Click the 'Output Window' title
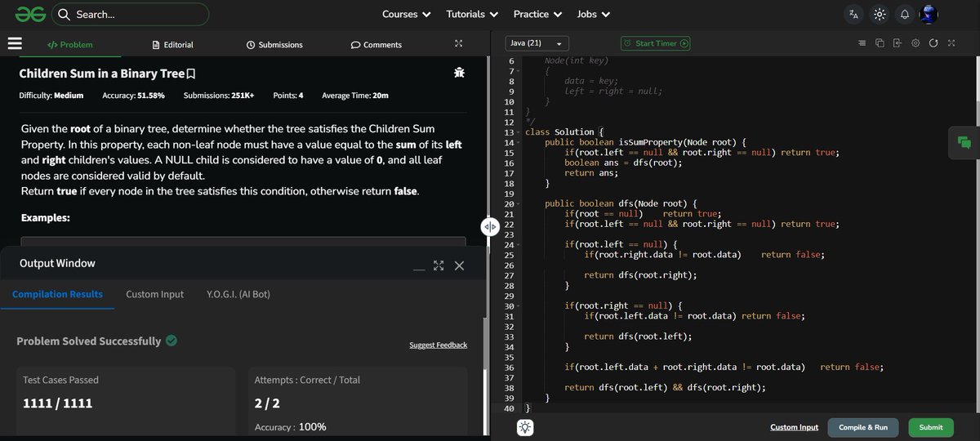980x441 pixels. 57,263
